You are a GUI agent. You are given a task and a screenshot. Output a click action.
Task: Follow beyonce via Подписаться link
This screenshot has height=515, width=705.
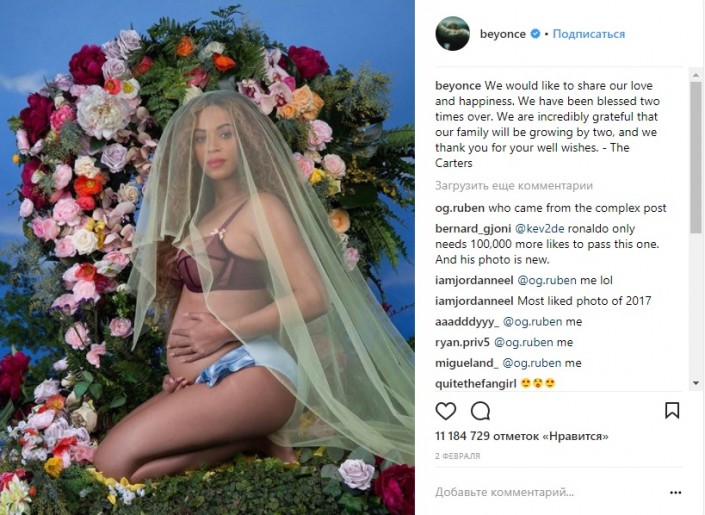click(589, 34)
